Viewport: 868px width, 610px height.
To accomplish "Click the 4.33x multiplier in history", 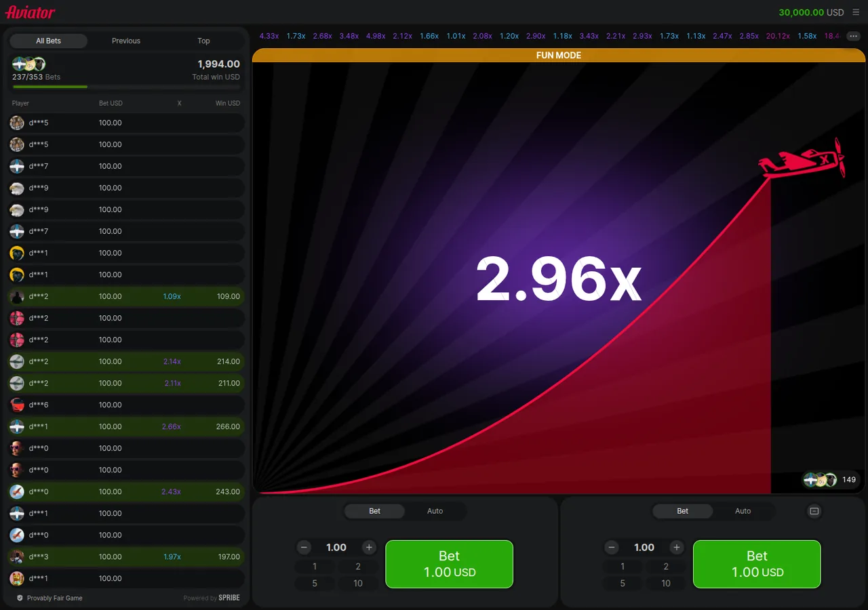I will point(269,36).
